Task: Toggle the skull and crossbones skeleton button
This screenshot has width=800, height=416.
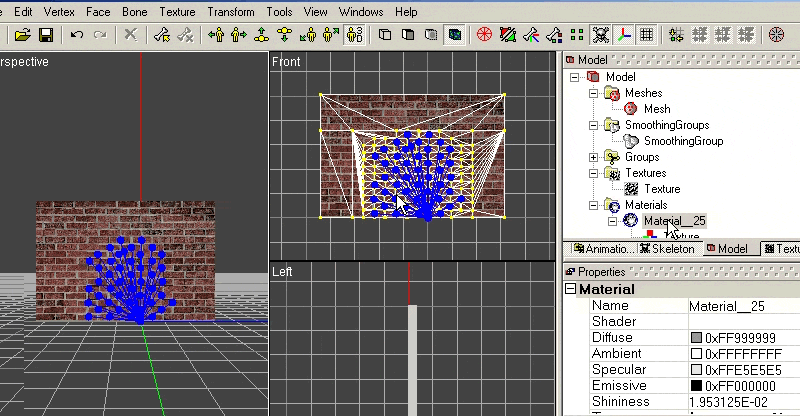Action: [601, 35]
